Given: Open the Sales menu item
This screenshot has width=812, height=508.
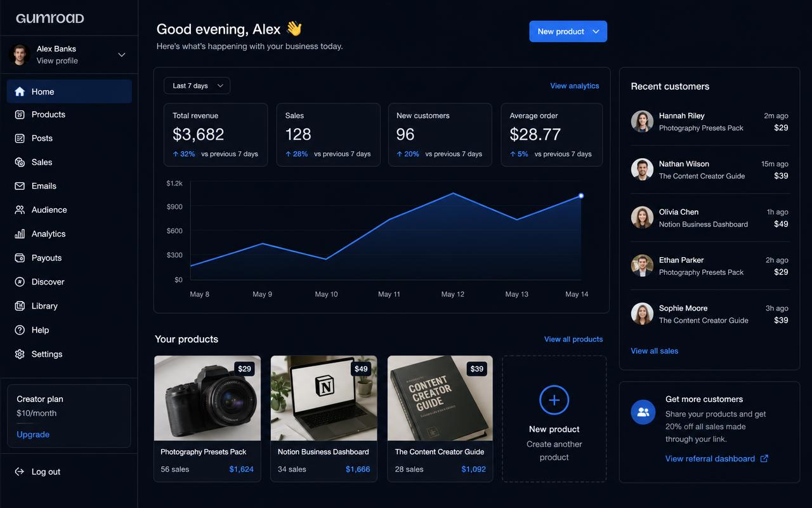Looking at the screenshot, I should click(69, 162).
